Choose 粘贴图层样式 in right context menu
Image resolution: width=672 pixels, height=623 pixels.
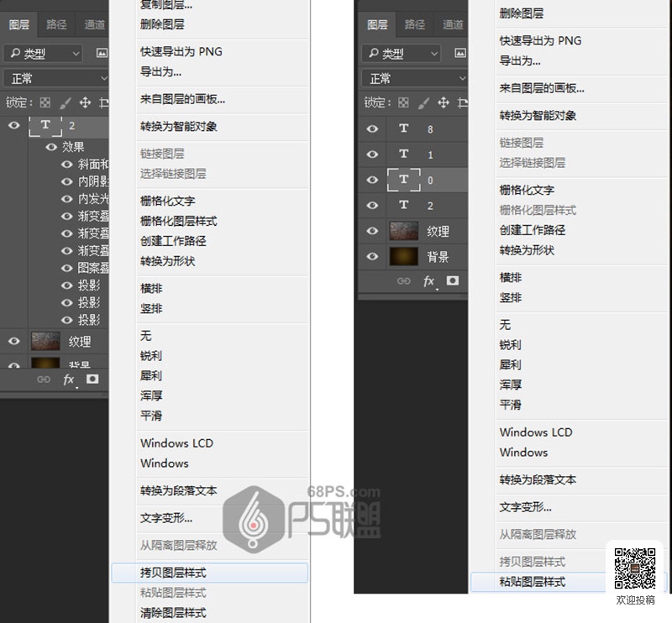click(569, 582)
